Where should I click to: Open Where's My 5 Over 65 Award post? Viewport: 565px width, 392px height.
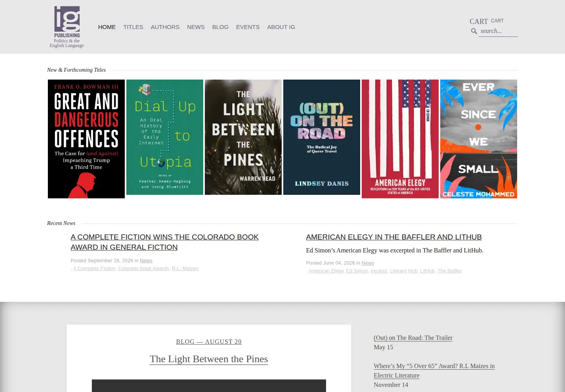click(x=434, y=371)
